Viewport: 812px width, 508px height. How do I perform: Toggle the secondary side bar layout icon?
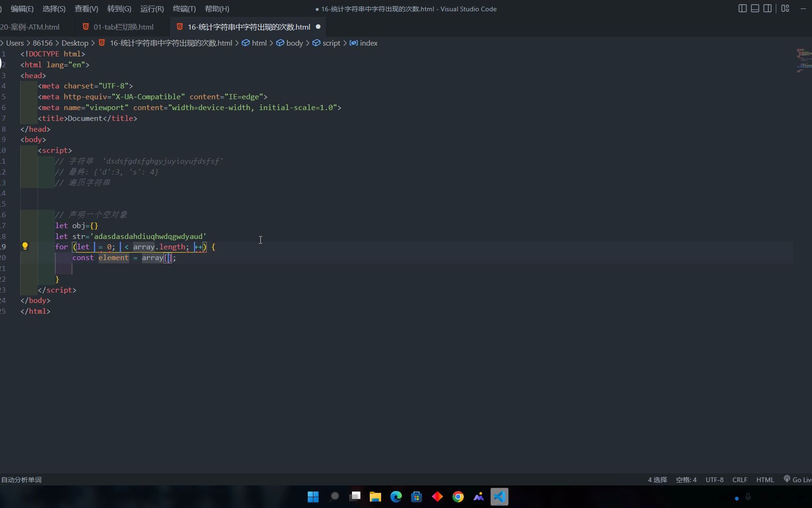(x=768, y=8)
